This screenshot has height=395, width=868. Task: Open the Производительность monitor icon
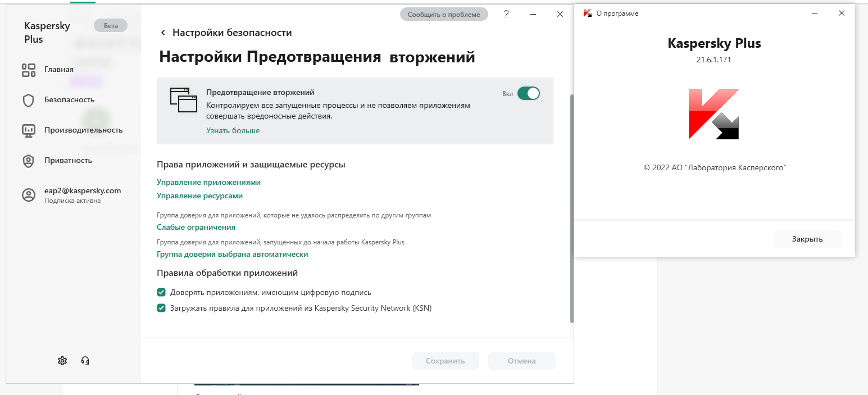pyautogui.click(x=29, y=130)
